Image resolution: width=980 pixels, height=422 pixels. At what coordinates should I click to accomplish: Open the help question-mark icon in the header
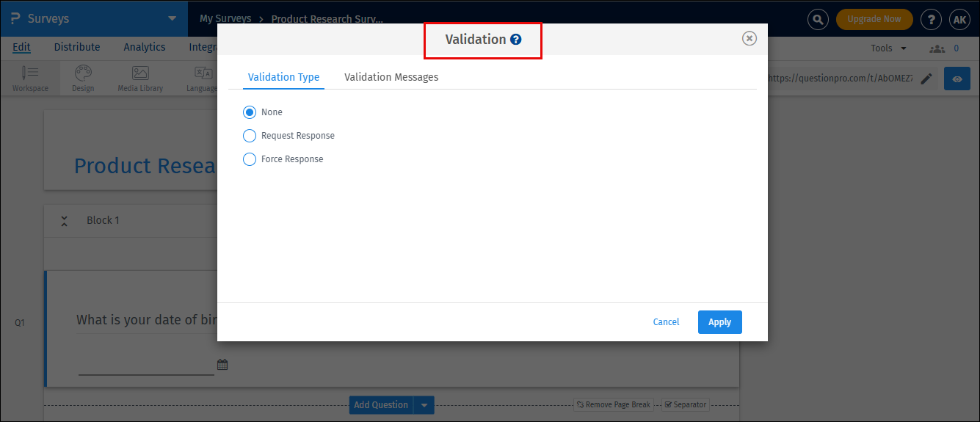(x=931, y=19)
